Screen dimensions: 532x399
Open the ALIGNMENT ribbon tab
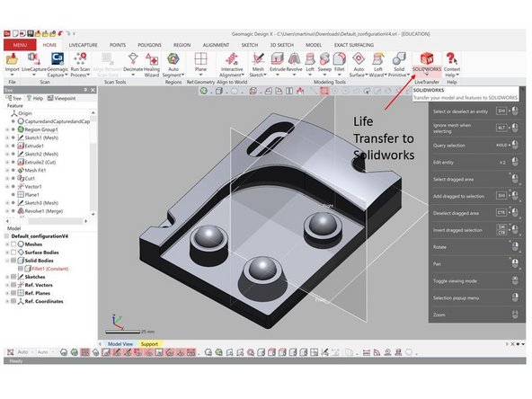(216, 45)
